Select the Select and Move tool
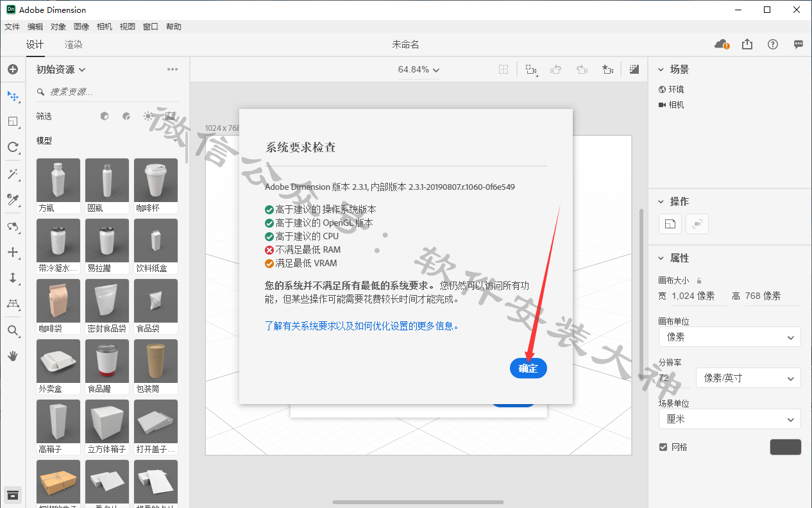 (13, 96)
